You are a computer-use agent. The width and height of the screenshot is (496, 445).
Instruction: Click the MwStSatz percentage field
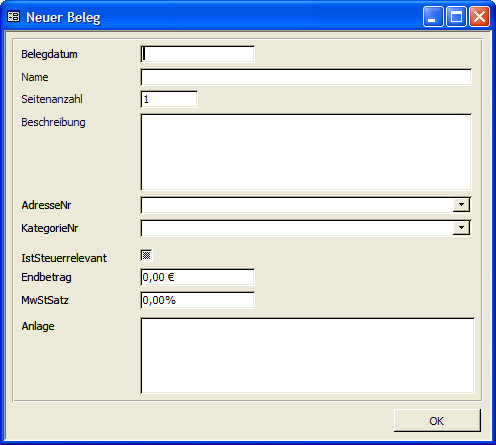point(197,300)
